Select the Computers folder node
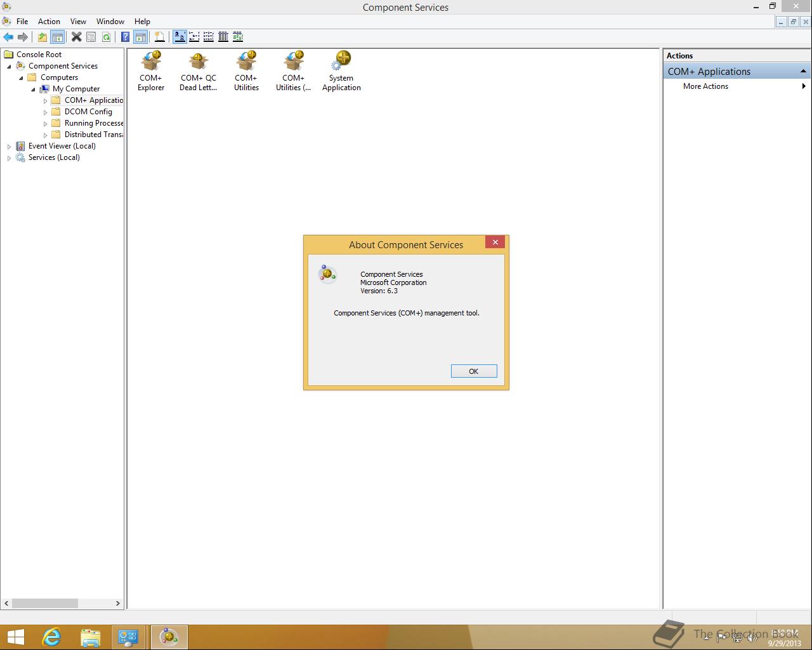 (59, 77)
